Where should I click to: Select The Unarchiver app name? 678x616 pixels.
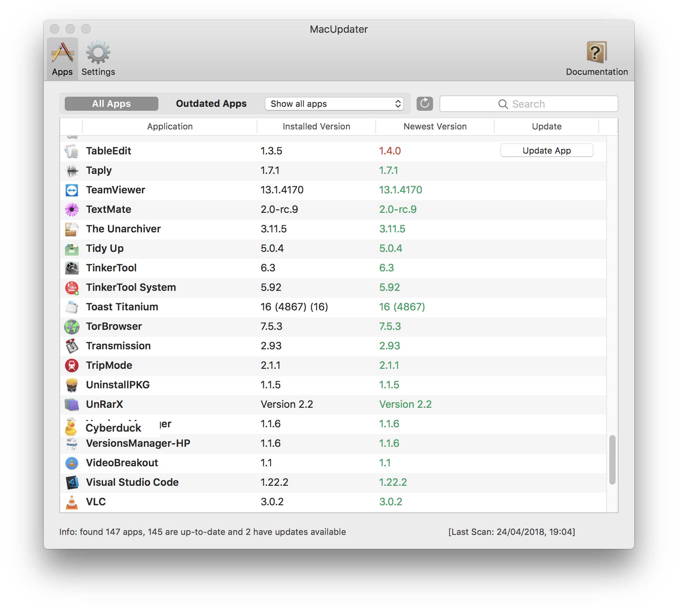coord(123,229)
